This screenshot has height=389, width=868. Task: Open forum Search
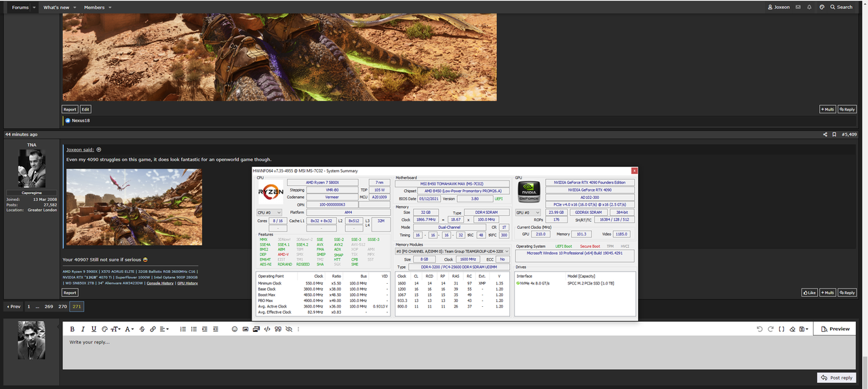click(x=841, y=7)
